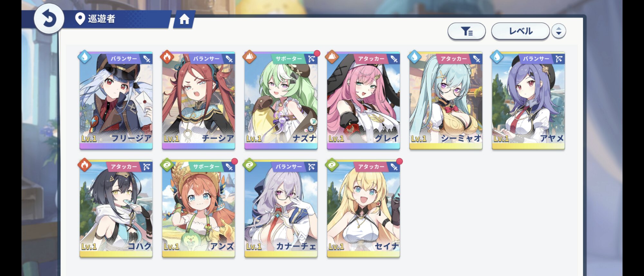
Task: Tap the circular back arrow icon
Action: click(49, 19)
